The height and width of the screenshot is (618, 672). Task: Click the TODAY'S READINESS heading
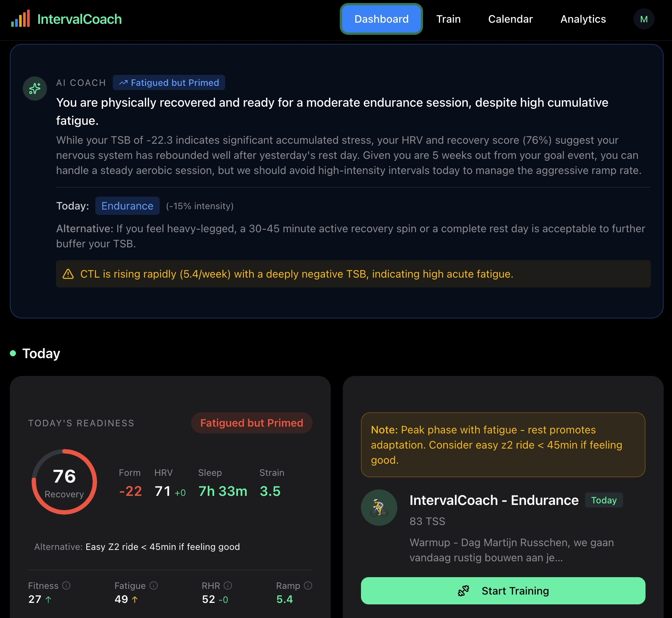(x=81, y=423)
